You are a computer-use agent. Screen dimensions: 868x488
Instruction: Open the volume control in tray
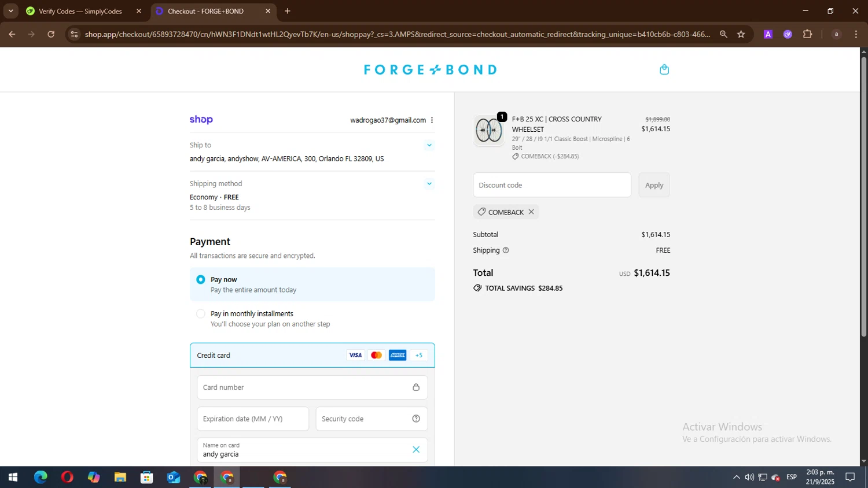[749, 478]
